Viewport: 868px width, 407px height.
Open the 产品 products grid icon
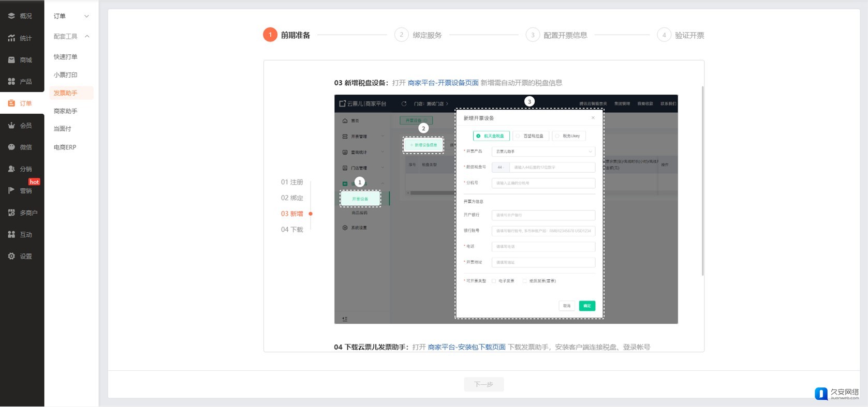(11, 82)
